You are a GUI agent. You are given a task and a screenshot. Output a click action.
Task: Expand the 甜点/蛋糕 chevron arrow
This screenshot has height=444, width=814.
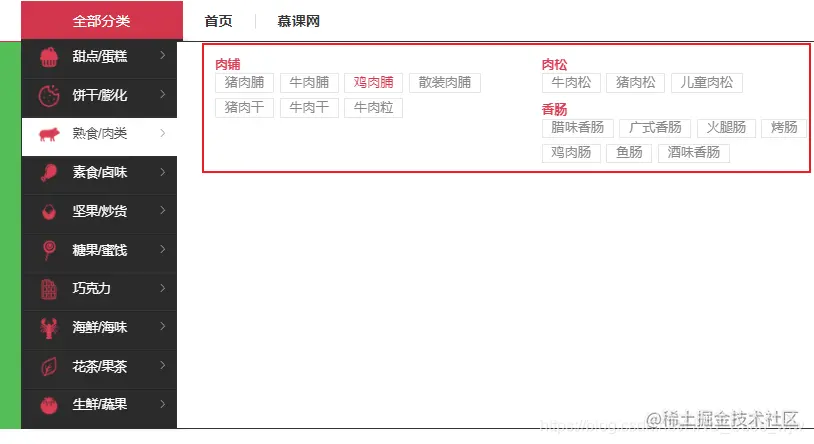tap(162, 55)
